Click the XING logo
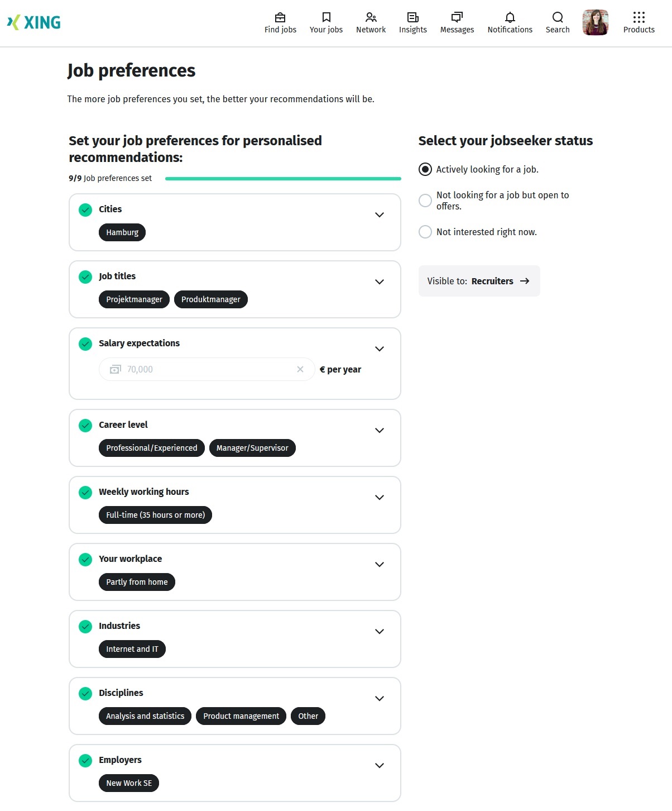Screen dimensions: 672x811 point(35,22)
